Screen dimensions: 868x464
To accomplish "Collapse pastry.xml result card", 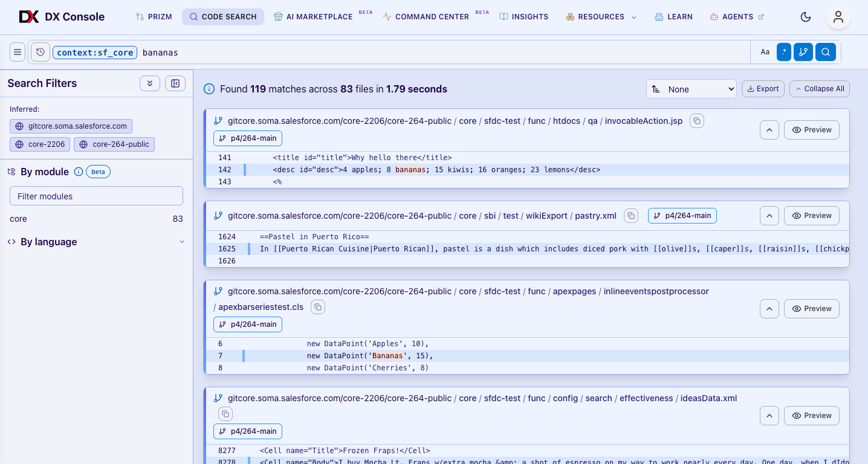I will 769,216.
